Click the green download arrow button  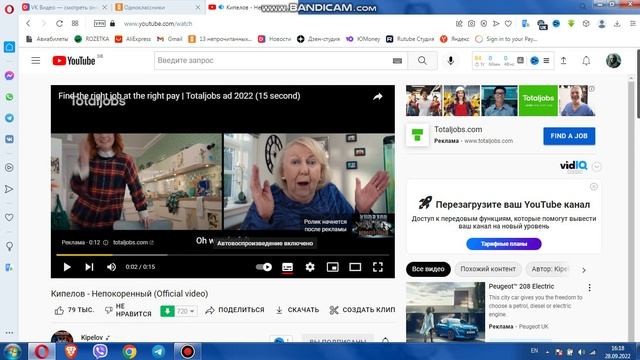point(167,311)
